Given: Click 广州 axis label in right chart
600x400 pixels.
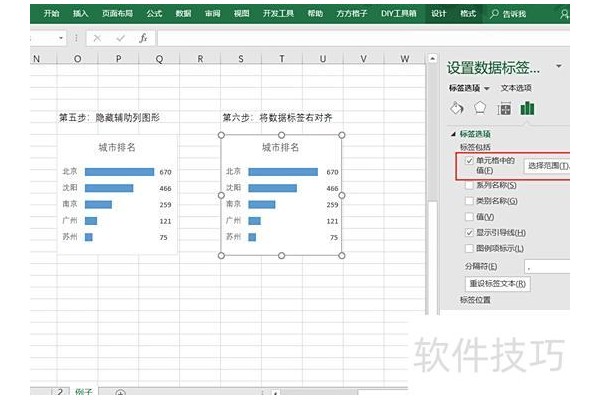Looking at the screenshot, I should pyautogui.click(x=233, y=220).
